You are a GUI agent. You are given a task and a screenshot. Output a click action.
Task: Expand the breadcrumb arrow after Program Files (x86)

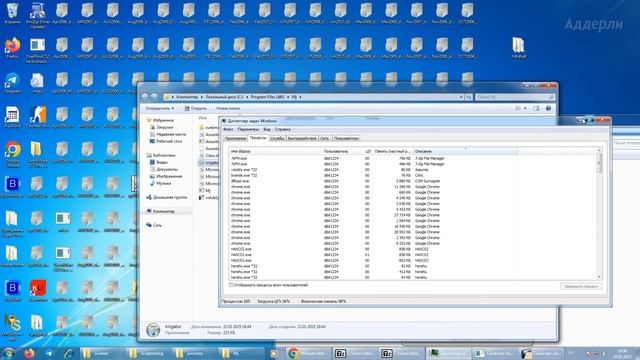coord(288,97)
